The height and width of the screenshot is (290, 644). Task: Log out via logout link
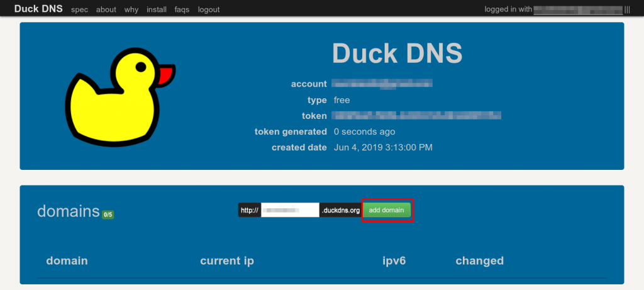coord(209,9)
